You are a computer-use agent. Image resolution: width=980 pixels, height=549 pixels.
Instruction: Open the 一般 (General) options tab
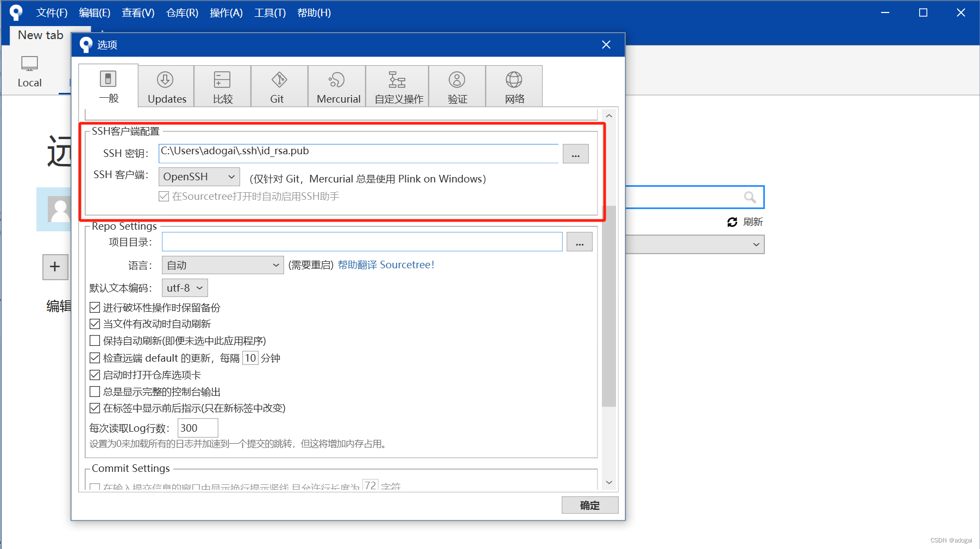tap(108, 85)
